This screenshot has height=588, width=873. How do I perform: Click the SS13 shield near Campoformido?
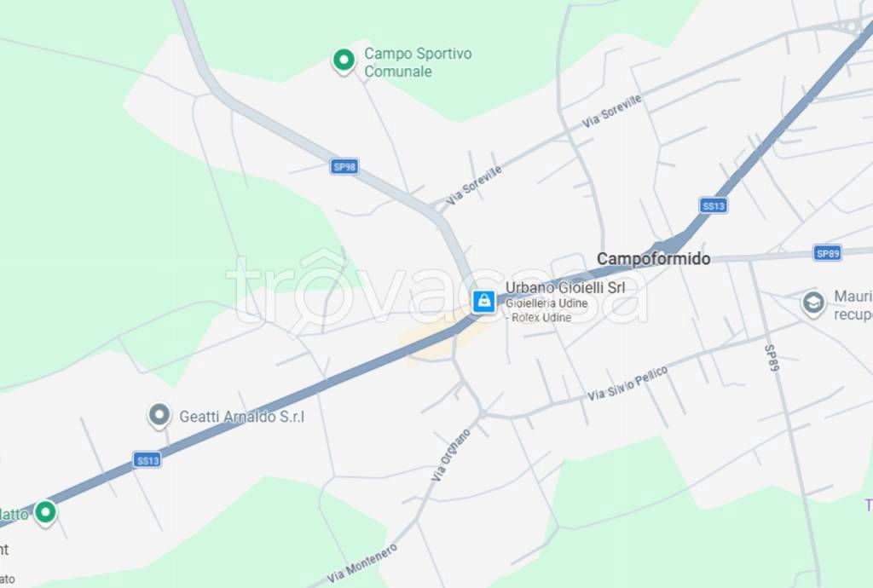(714, 206)
